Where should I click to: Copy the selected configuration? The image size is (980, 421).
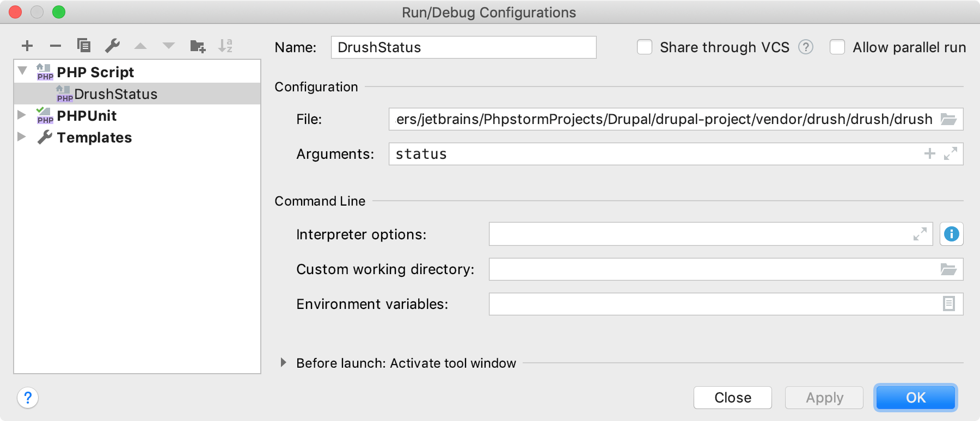click(x=84, y=45)
